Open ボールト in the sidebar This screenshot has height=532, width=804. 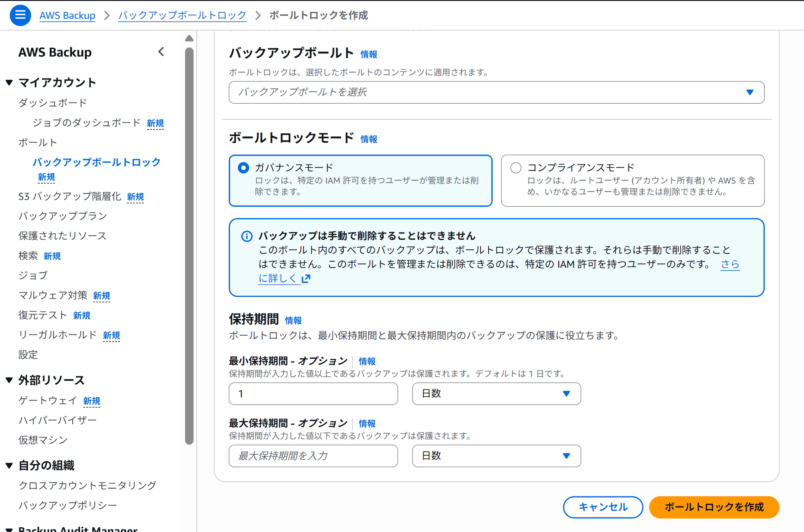point(38,142)
